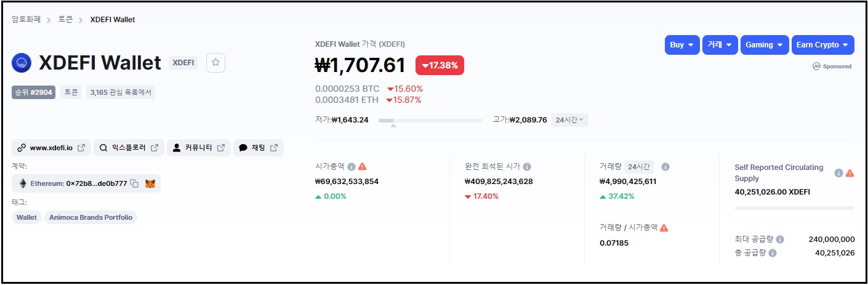Click the max supply info icon

tap(780, 239)
